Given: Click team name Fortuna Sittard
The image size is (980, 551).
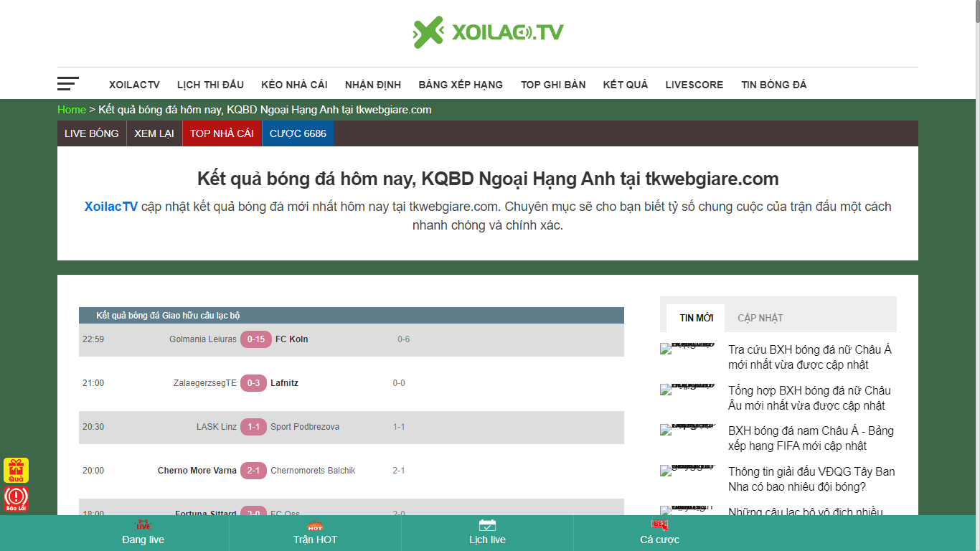Looking at the screenshot, I should coord(206,512).
